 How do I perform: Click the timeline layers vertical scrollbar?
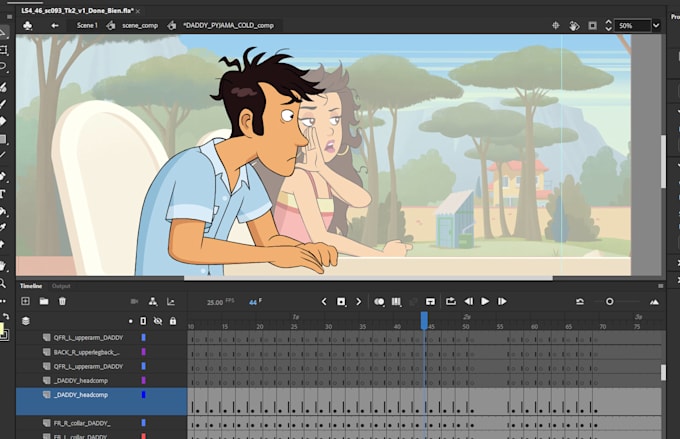pos(663,372)
